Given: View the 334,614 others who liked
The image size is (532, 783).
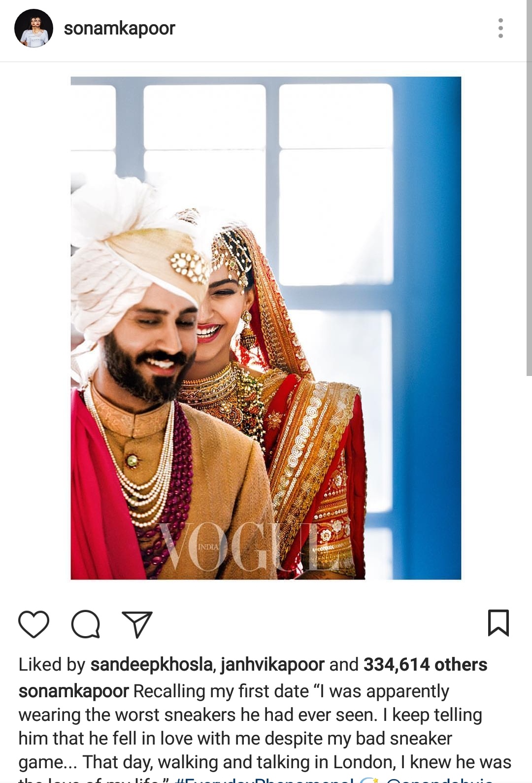Looking at the screenshot, I should tap(425, 665).
